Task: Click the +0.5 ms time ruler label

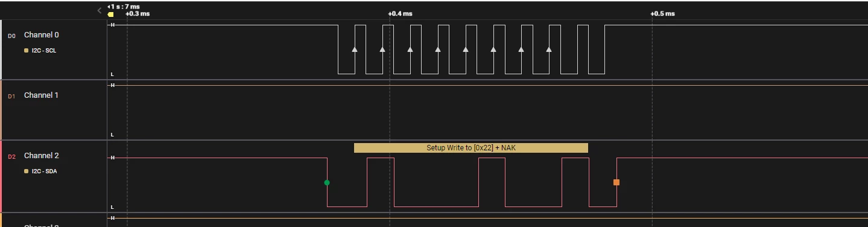Action: click(662, 14)
